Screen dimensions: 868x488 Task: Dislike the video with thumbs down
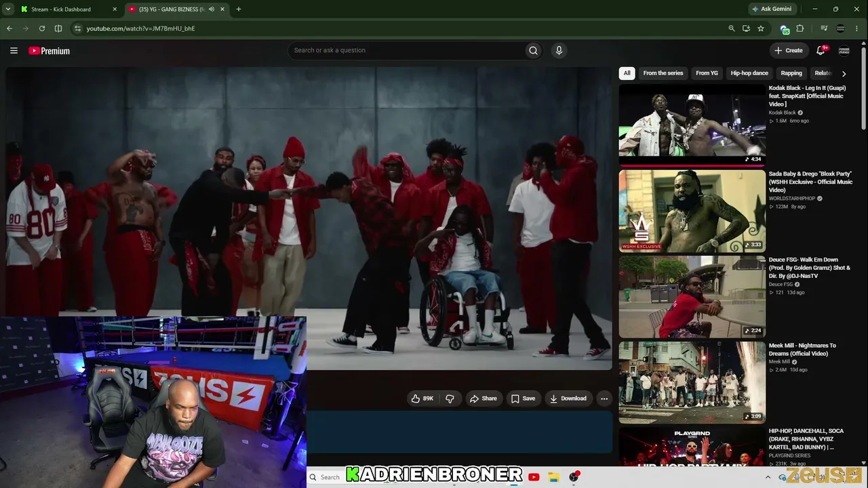point(450,399)
